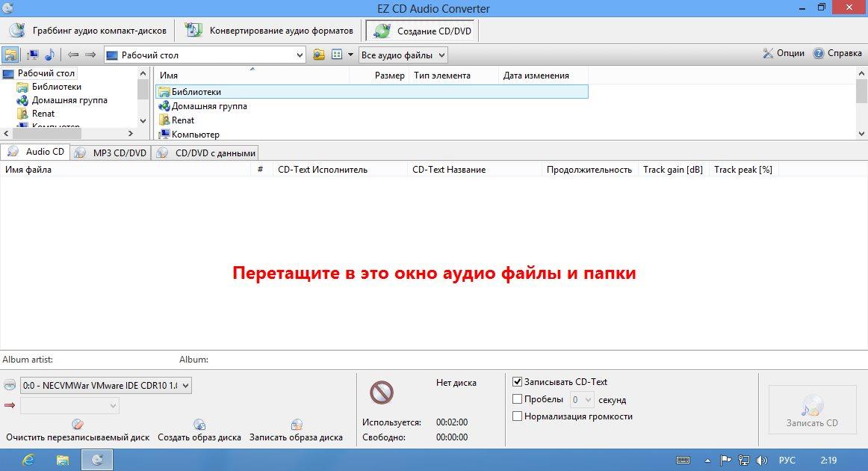Click the network tray icon
The image size is (868, 471).
tap(744, 460)
